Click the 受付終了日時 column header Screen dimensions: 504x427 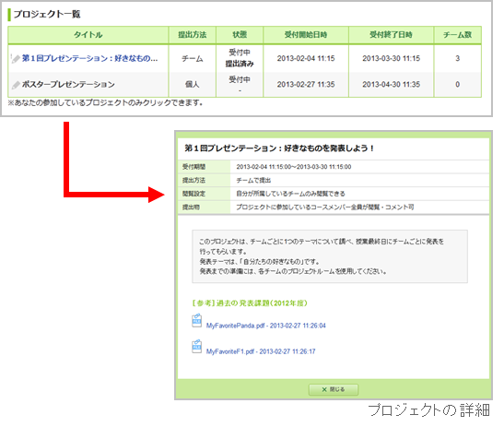point(391,35)
